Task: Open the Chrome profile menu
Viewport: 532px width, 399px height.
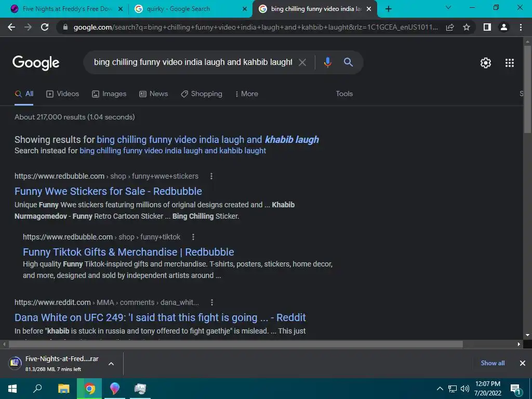Action: tap(504, 27)
